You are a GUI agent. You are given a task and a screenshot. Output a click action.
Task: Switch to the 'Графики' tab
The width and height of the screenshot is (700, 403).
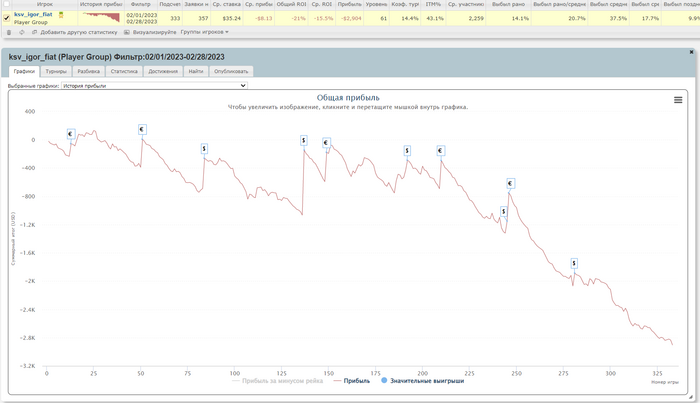24,71
